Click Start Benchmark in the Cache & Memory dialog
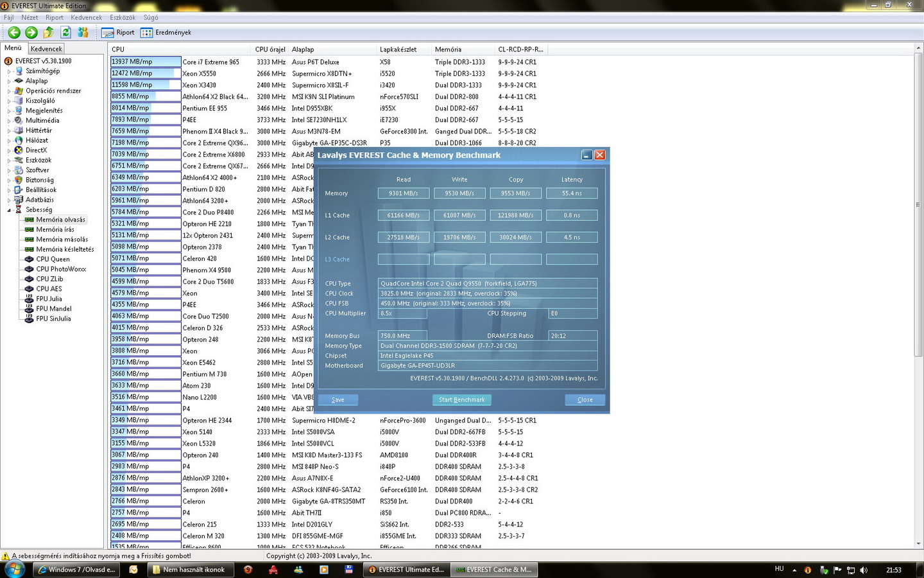 pyautogui.click(x=461, y=399)
